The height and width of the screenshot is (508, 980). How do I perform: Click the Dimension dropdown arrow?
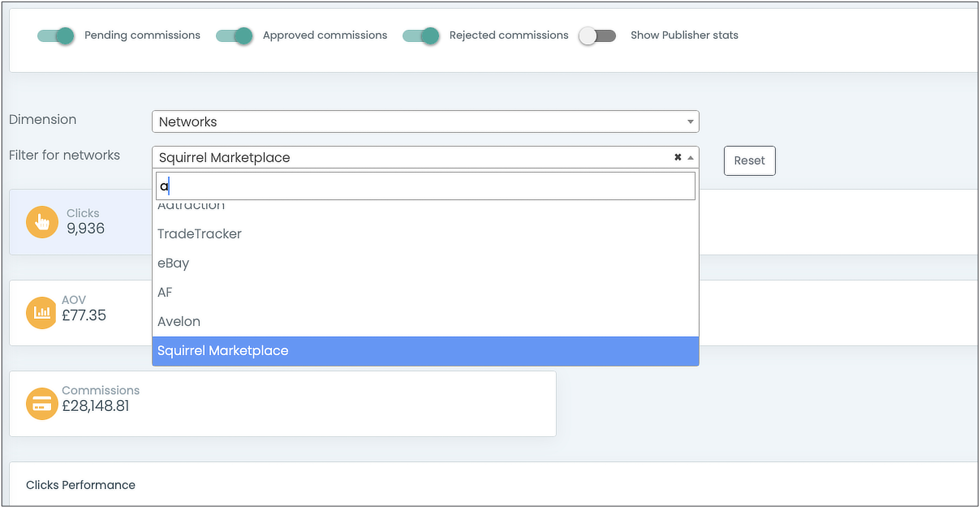pyautogui.click(x=690, y=121)
